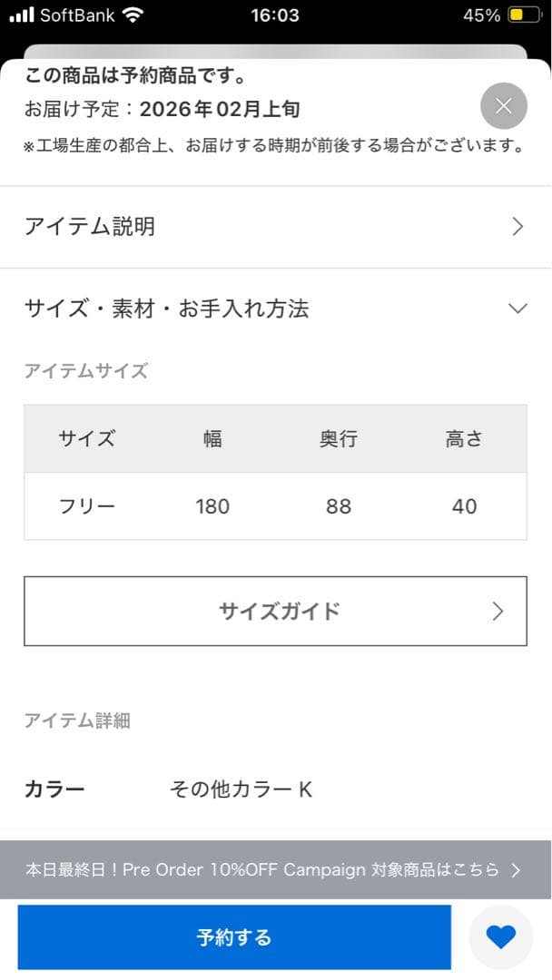Tap the right arrow beside アイテム説明
Viewport: 552px width, 980px height.
[517, 226]
